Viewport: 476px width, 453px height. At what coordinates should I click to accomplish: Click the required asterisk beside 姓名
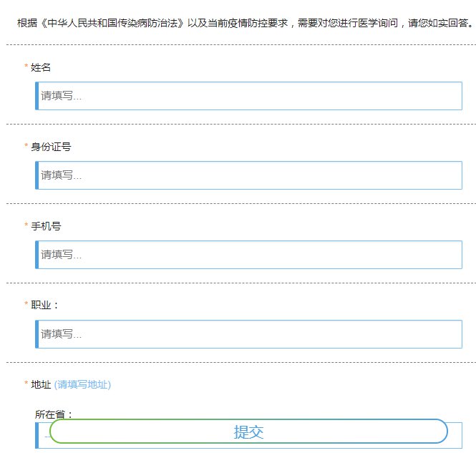point(26,68)
